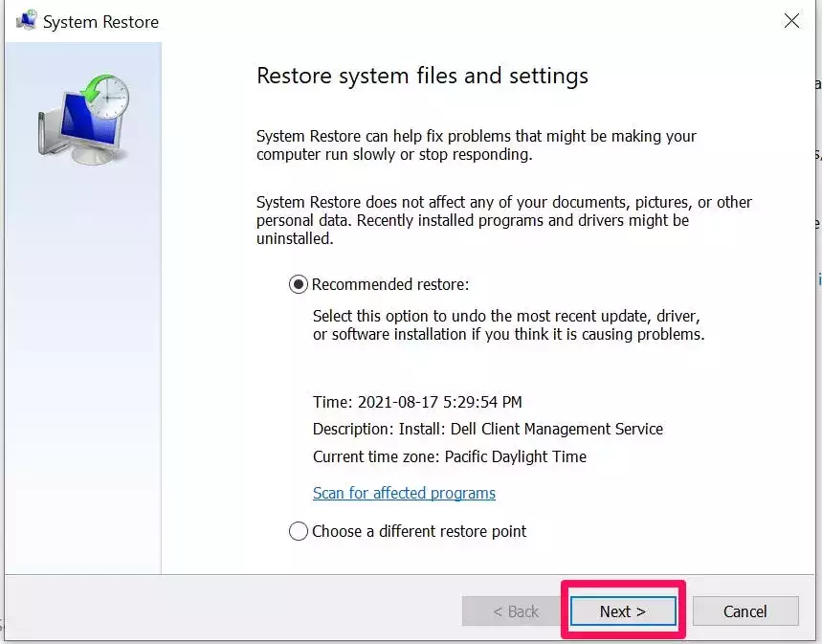Click the Current time zone line
The image size is (822, 644).
coord(449,456)
